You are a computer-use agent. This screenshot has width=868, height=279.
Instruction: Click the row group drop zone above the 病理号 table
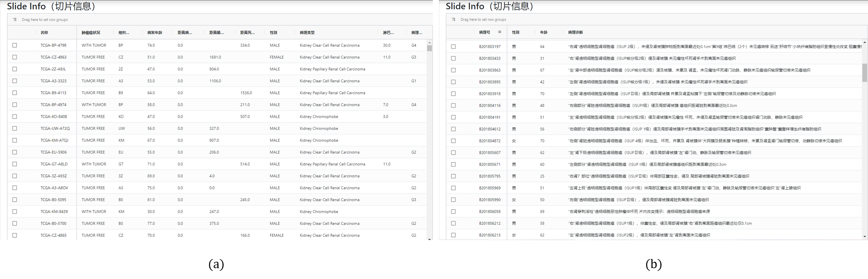[657, 20]
